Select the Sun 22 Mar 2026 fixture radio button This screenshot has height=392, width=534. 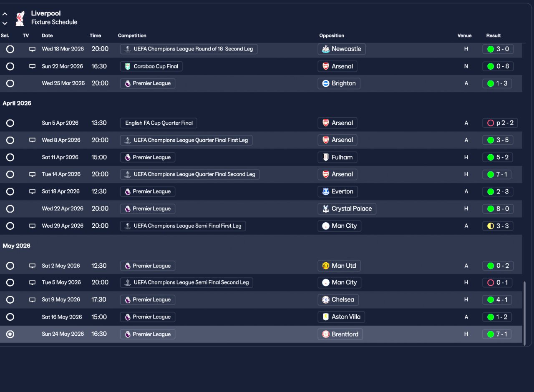[x=10, y=66]
